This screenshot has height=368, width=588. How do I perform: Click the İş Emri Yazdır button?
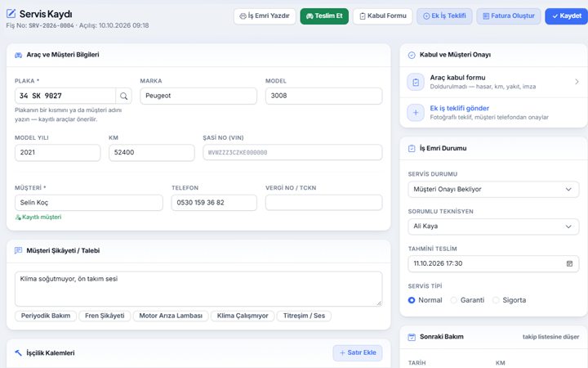pyautogui.click(x=265, y=16)
